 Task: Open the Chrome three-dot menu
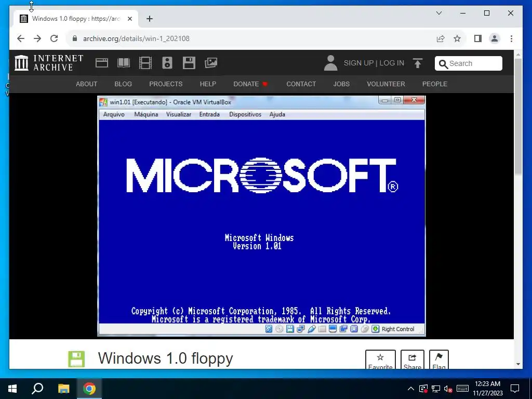click(x=511, y=38)
